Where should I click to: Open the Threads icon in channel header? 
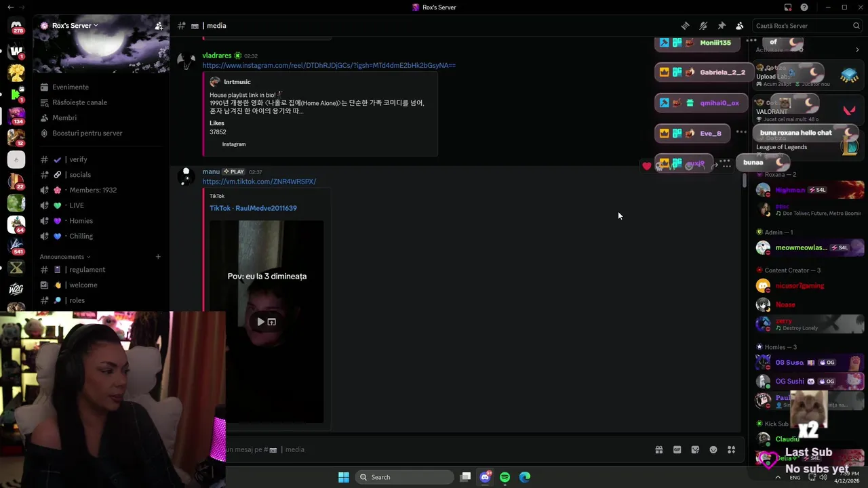685,26
